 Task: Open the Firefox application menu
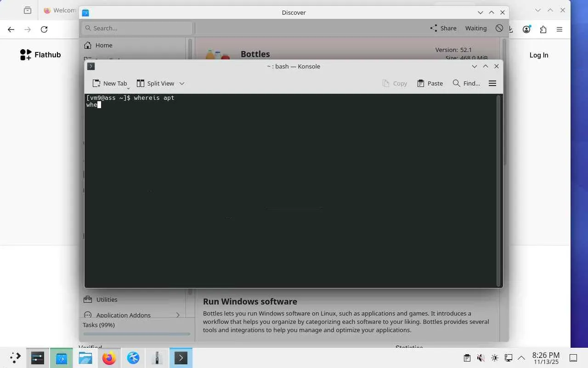click(560, 29)
